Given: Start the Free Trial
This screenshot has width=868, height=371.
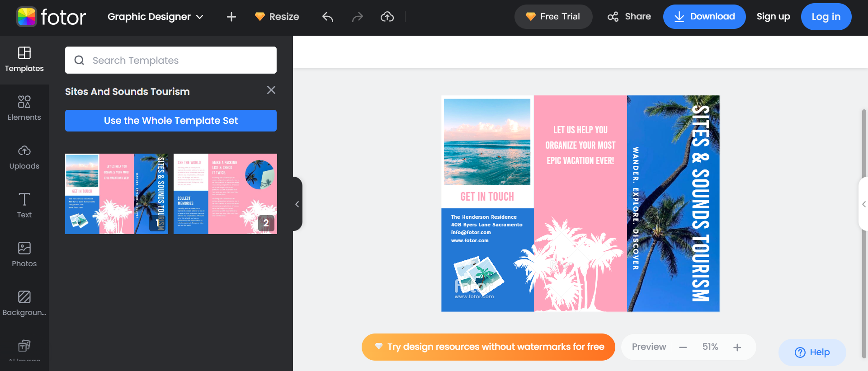Looking at the screenshot, I should tap(553, 17).
